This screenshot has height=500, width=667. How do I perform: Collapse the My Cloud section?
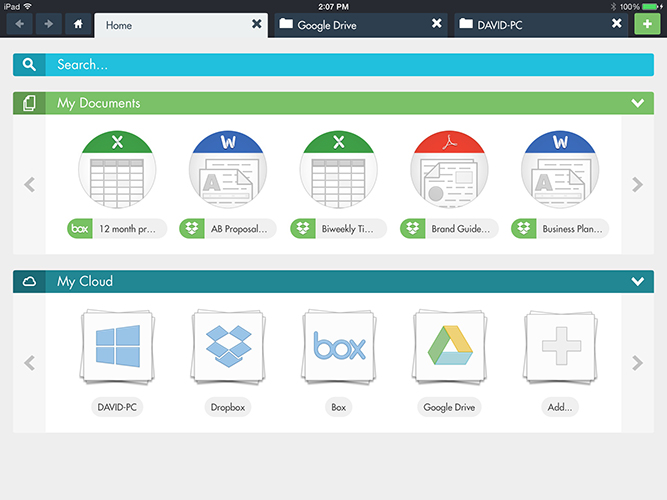click(x=637, y=282)
